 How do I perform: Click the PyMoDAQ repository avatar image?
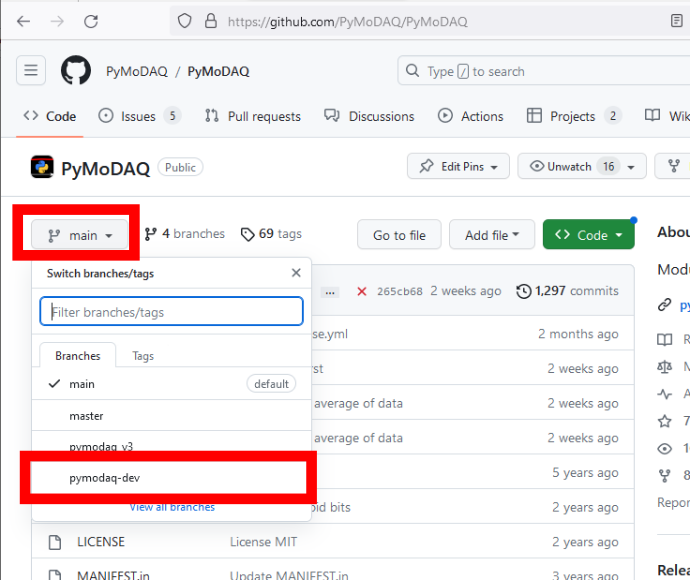point(42,167)
